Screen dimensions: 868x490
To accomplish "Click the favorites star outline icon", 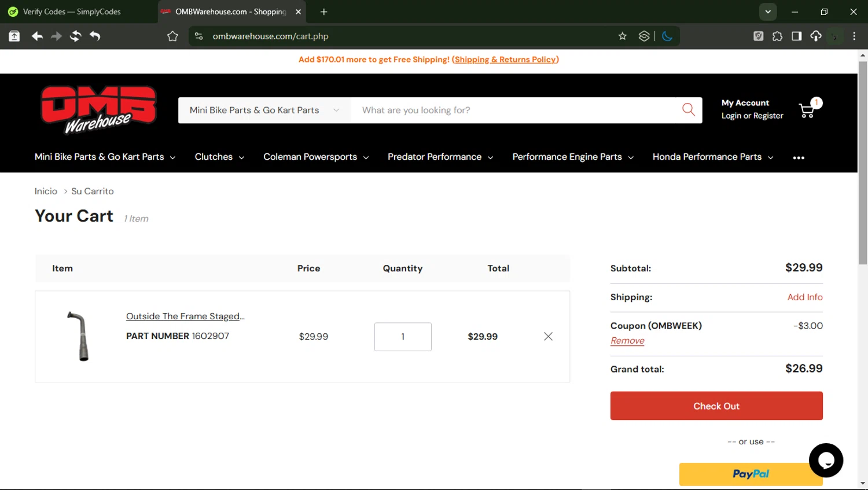I will (172, 36).
